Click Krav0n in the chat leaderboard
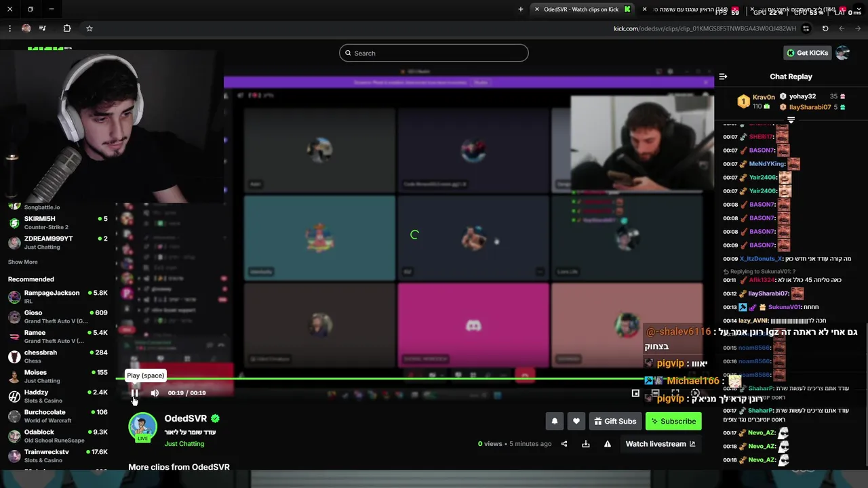The height and width of the screenshot is (488, 868). pyautogui.click(x=764, y=97)
